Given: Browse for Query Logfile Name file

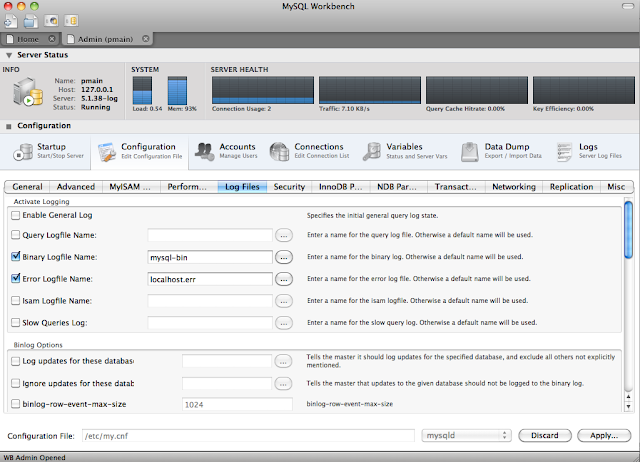Looking at the screenshot, I should point(284,235).
